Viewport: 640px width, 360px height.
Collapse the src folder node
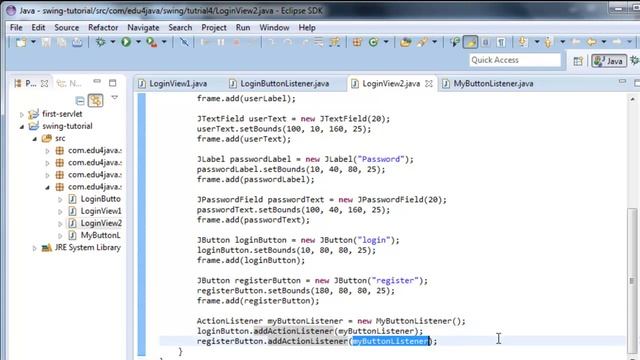click(35, 139)
